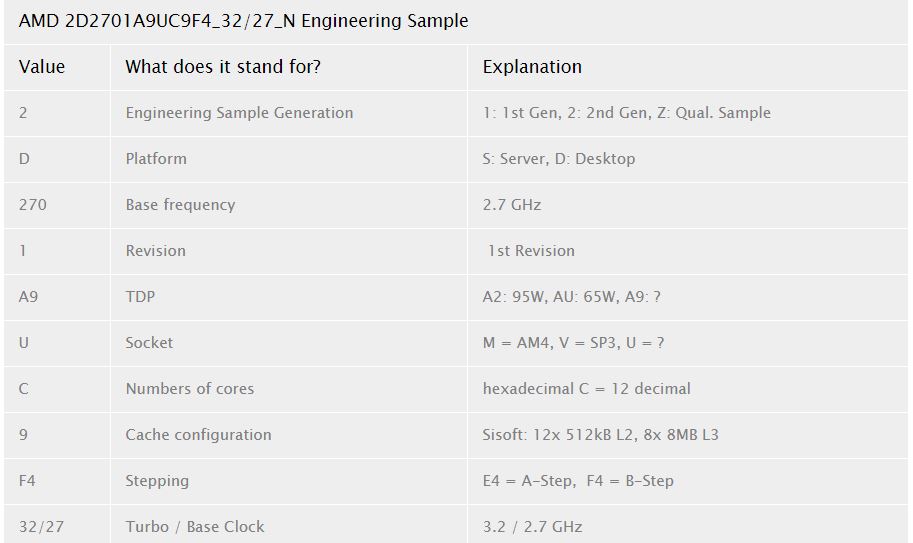Screen dimensions: 913x543
Task: Click the '1st Gen, 2nd Gen, Qual. Sample' explanation
Action: [x=626, y=113]
